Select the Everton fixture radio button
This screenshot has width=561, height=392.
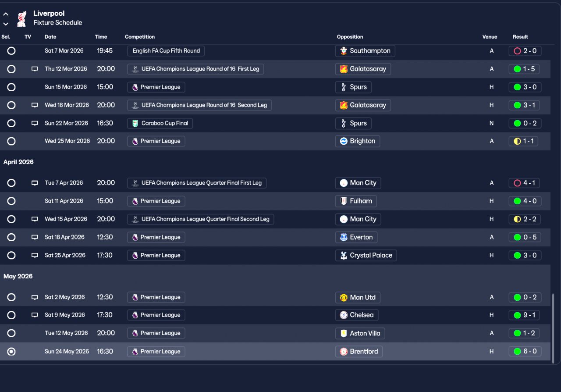click(x=11, y=237)
